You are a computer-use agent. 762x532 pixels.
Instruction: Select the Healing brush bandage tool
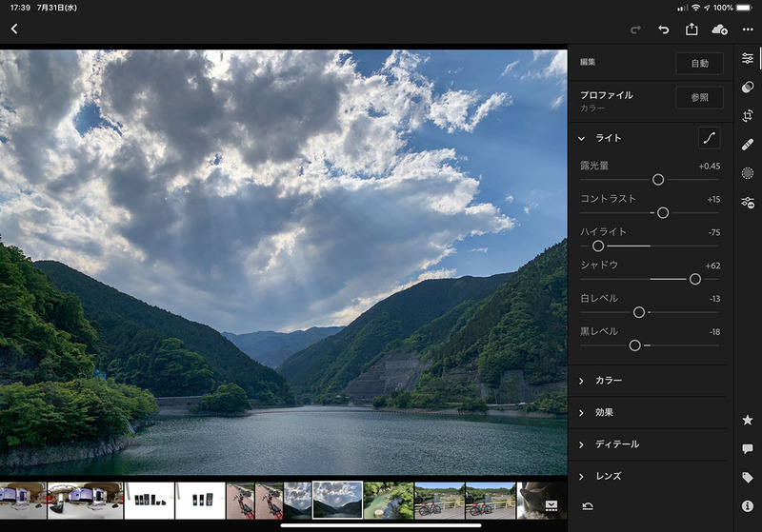tap(748, 145)
